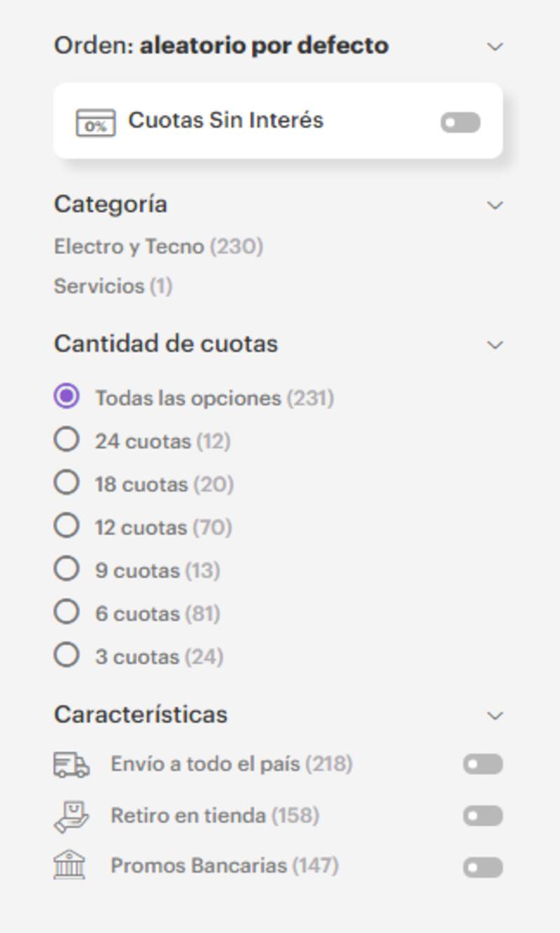
Task: Turn on the Promos Bancarias filter
Action: point(482,865)
